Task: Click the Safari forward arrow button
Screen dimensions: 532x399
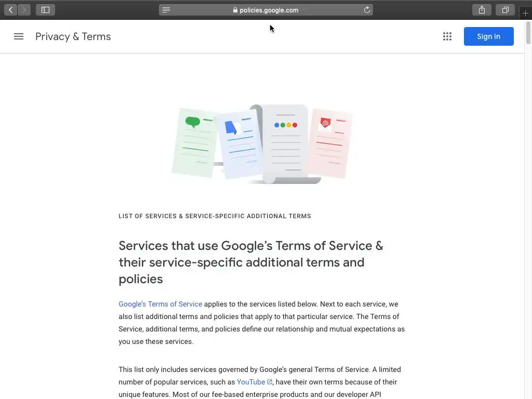Action: coord(24,10)
